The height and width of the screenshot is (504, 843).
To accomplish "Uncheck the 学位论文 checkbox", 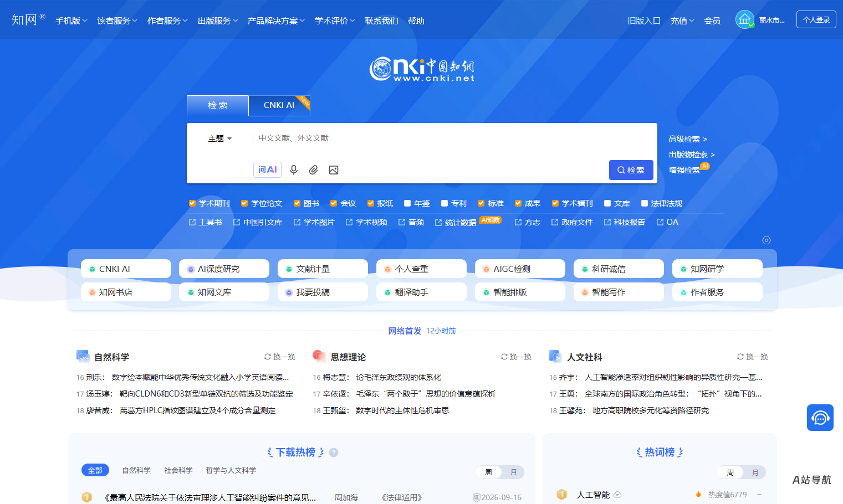I will (244, 203).
